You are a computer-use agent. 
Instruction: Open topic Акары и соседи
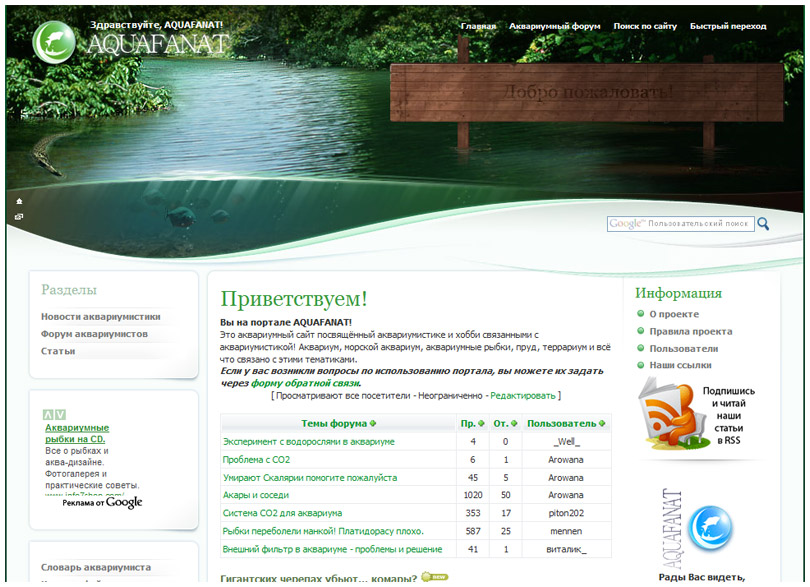256,495
